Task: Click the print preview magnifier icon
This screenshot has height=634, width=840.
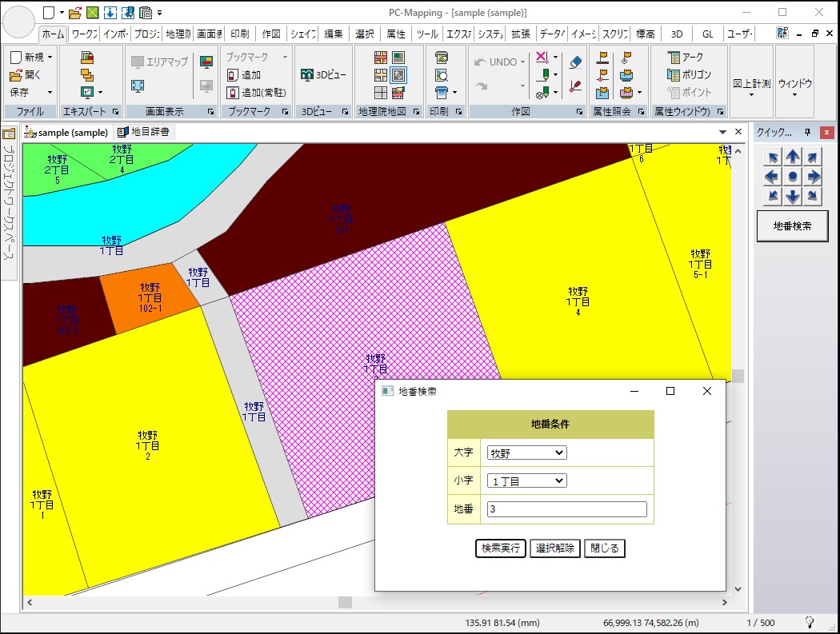Action: point(442,75)
